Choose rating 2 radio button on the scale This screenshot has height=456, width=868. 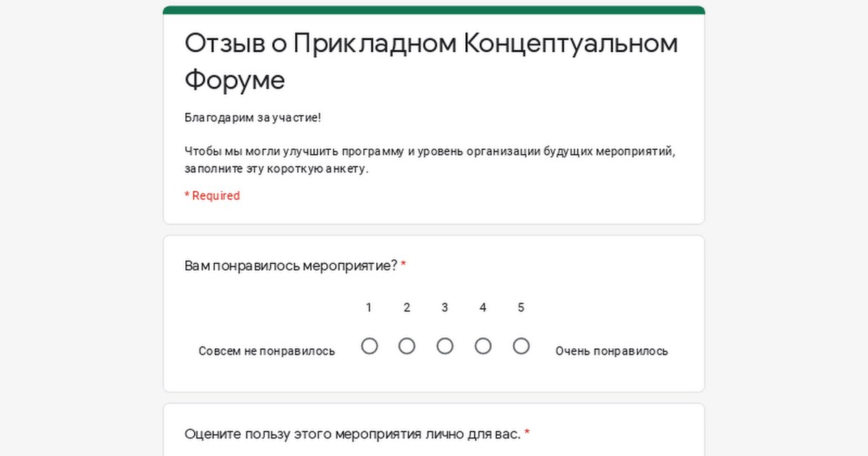click(x=407, y=346)
